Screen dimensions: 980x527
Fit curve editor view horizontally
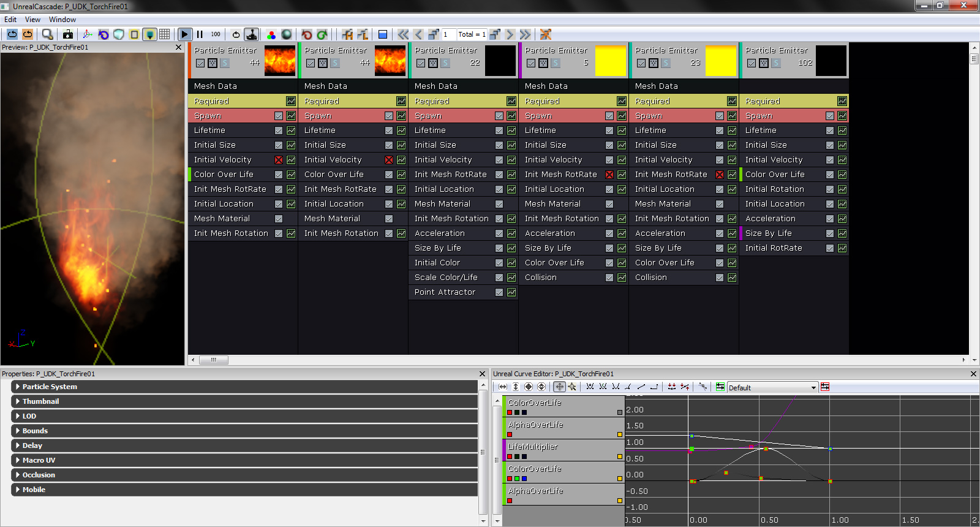coord(503,387)
